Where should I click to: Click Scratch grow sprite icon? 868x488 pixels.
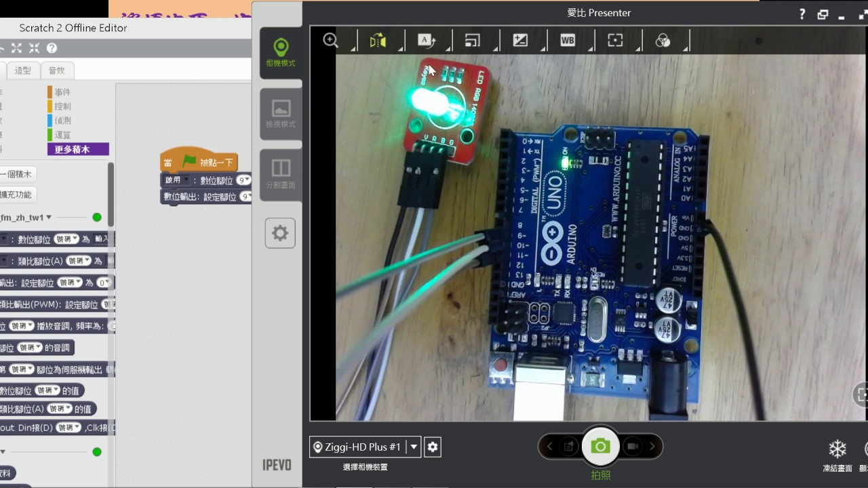[17, 48]
